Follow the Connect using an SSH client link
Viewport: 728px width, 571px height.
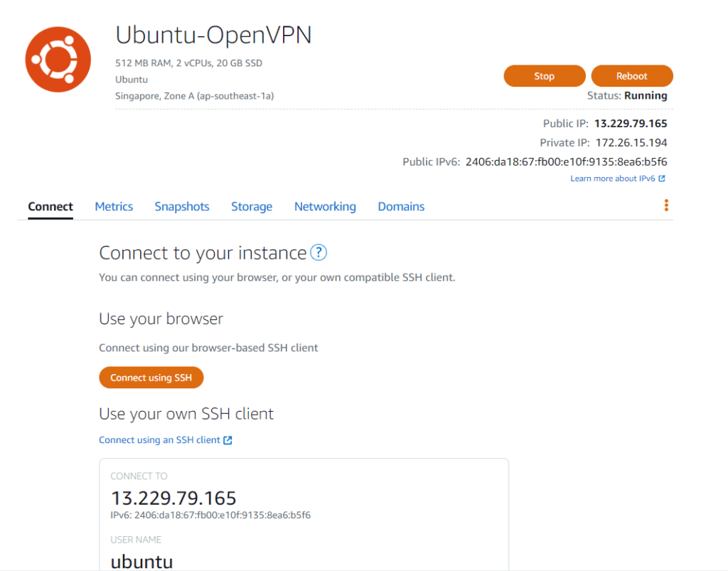tap(159, 440)
